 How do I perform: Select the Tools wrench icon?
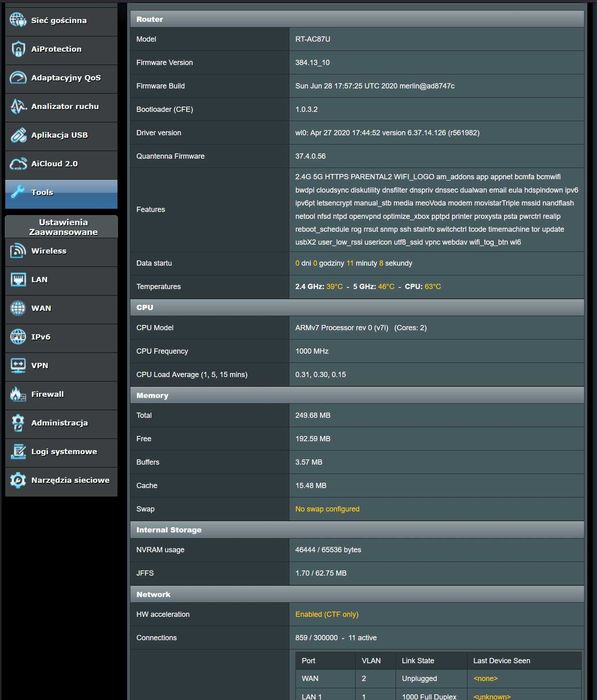click(x=18, y=192)
